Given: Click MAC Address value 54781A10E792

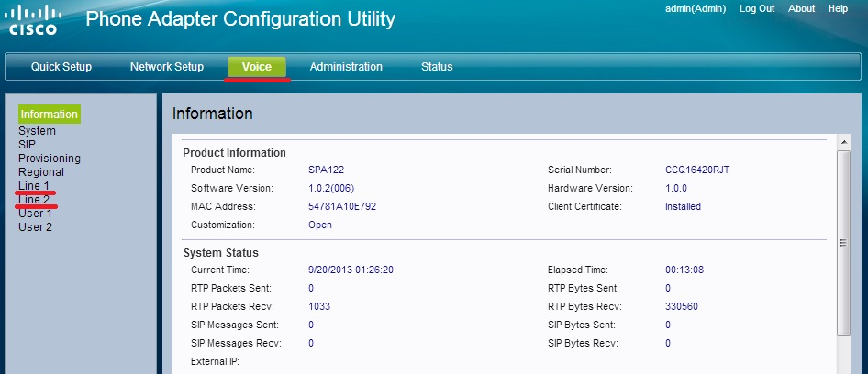Looking at the screenshot, I should (342, 206).
